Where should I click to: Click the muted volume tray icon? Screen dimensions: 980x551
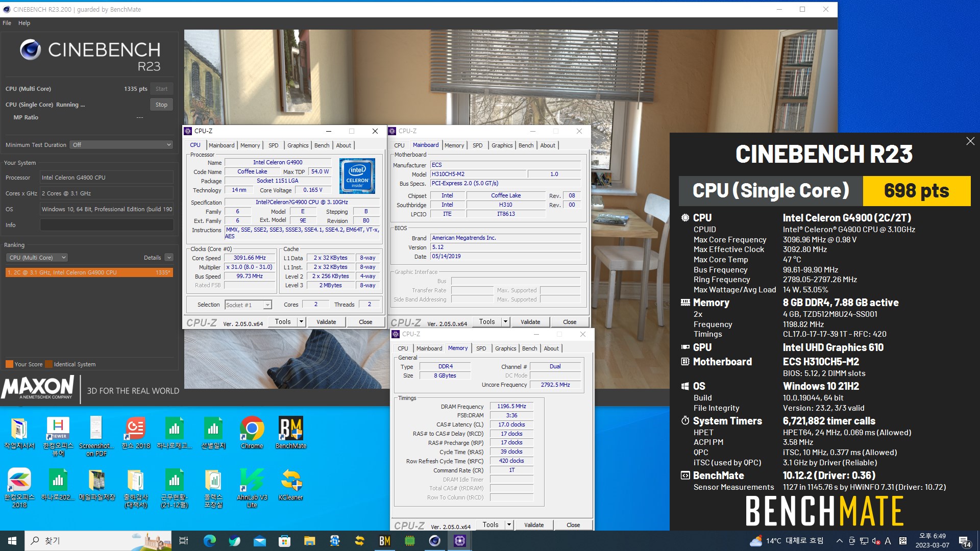point(876,541)
